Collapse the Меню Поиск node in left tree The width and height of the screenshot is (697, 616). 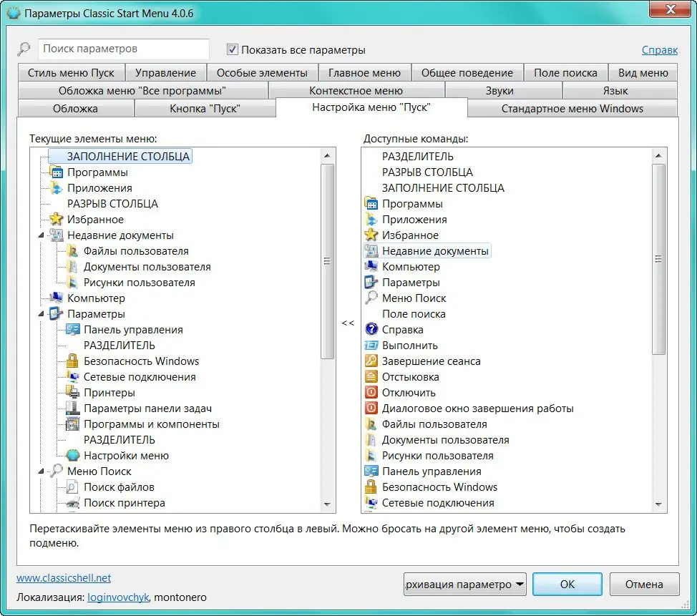pos(42,471)
